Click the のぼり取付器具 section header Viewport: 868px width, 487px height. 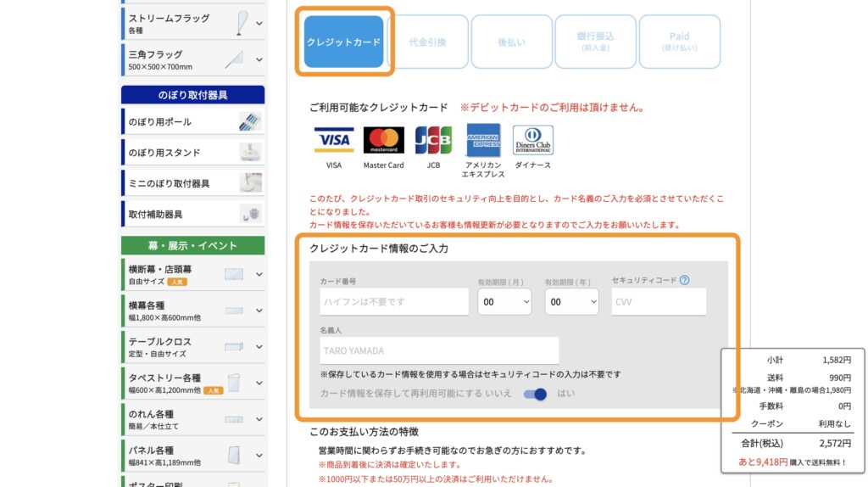pyautogui.click(x=192, y=95)
